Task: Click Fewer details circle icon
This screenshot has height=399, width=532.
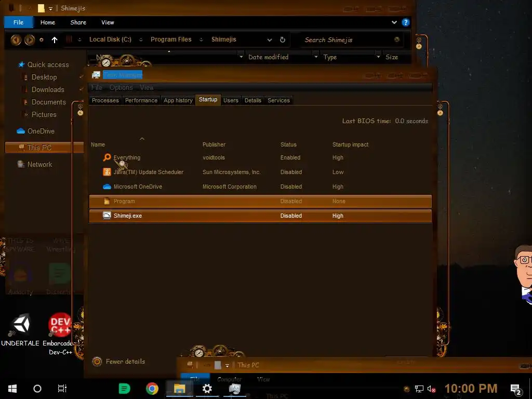Action: coord(97,362)
